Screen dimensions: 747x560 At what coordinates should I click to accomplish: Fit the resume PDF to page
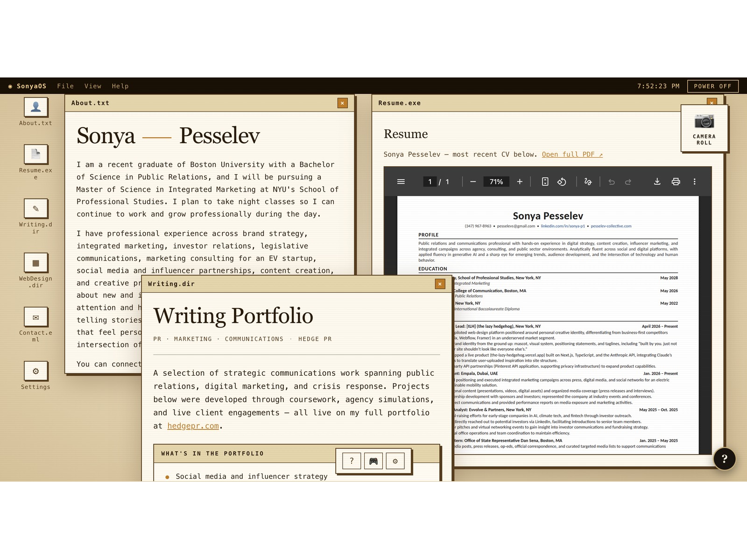pyautogui.click(x=545, y=182)
